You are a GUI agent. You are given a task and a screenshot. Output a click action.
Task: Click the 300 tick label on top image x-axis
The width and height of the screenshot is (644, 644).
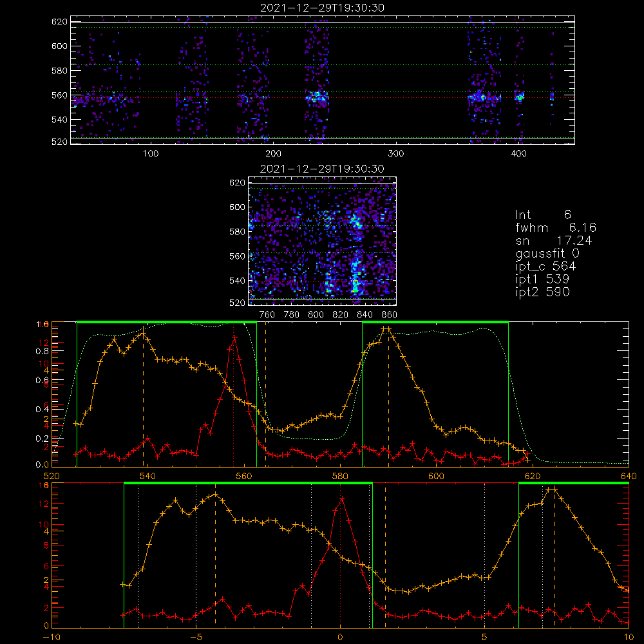pyautogui.click(x=396, y=154)
